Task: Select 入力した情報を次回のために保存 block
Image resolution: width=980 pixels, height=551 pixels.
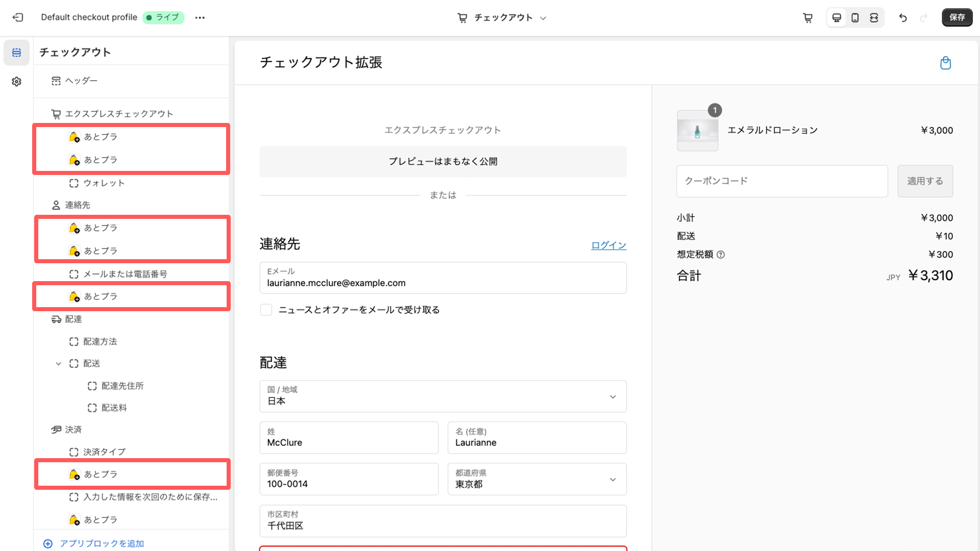Action: (x=131, y=497)
